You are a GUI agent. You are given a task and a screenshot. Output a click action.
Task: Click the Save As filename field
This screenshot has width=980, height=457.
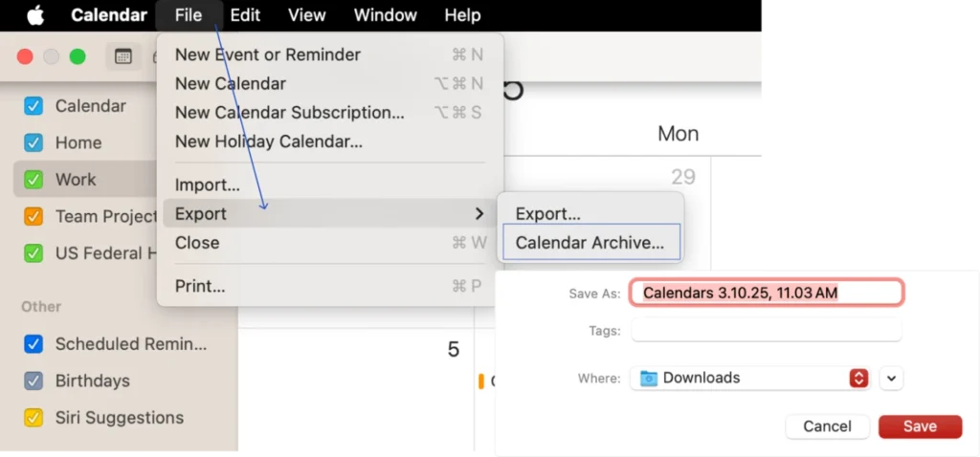766,293
